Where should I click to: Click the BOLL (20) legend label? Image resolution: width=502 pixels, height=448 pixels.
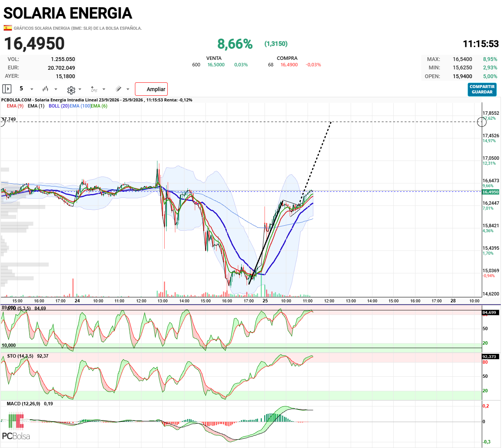coord(59,106)
